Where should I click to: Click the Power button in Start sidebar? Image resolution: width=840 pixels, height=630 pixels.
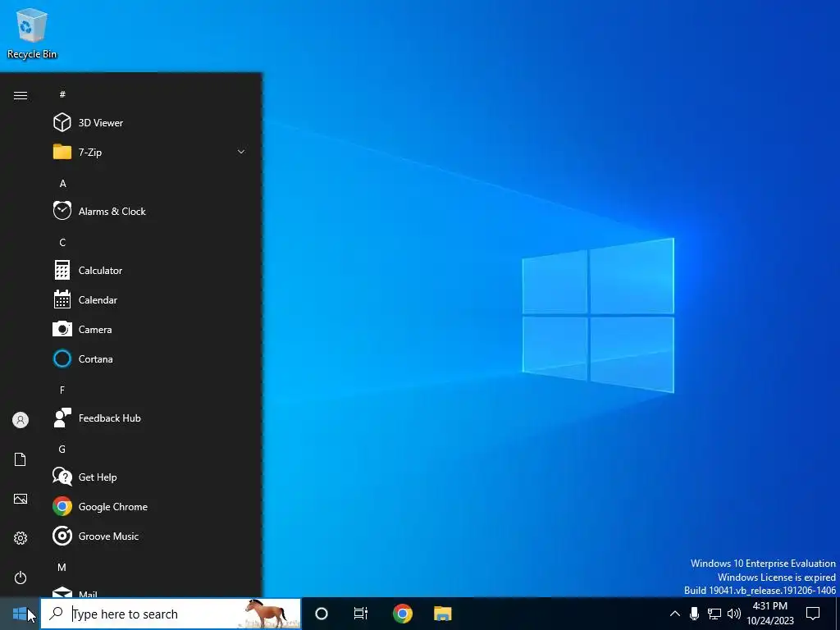(21, 577)
